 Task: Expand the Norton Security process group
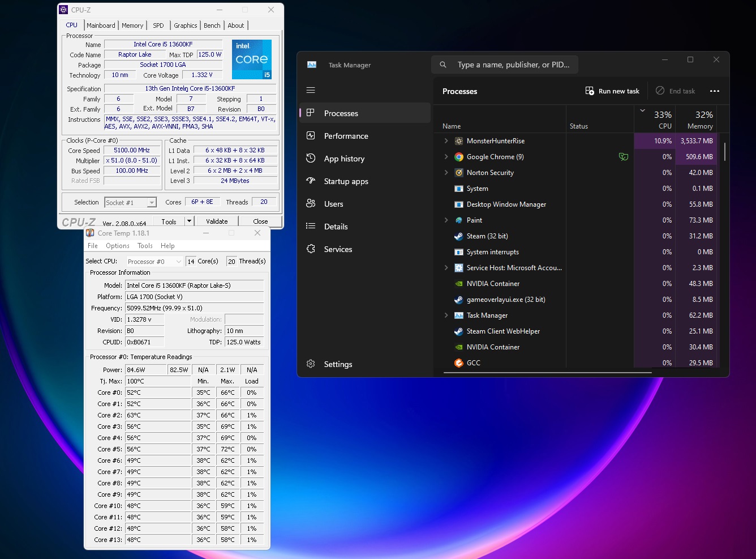pyautogui.click(x=446, y=173)
